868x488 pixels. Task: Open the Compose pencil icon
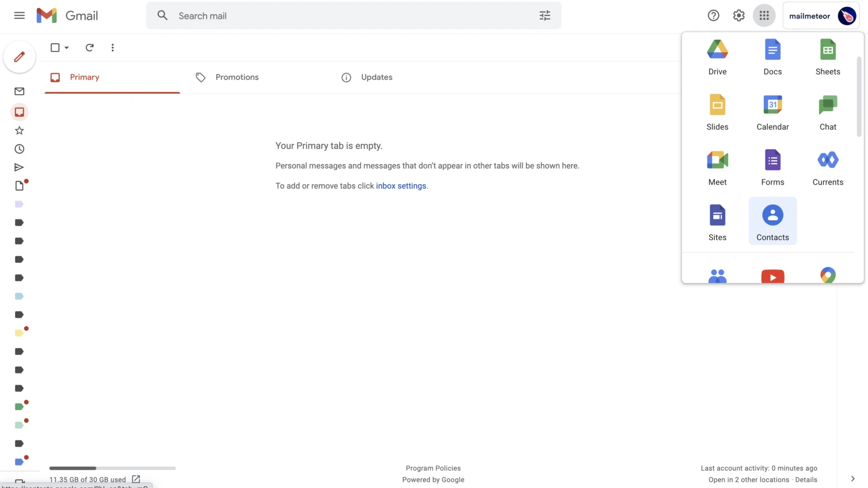click(19, 56)
